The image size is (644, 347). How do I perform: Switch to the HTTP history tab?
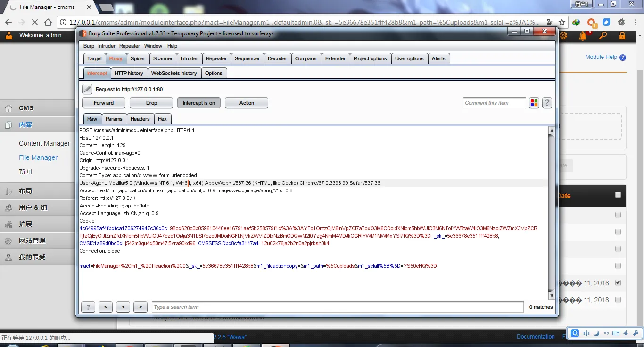click(129, 73)
